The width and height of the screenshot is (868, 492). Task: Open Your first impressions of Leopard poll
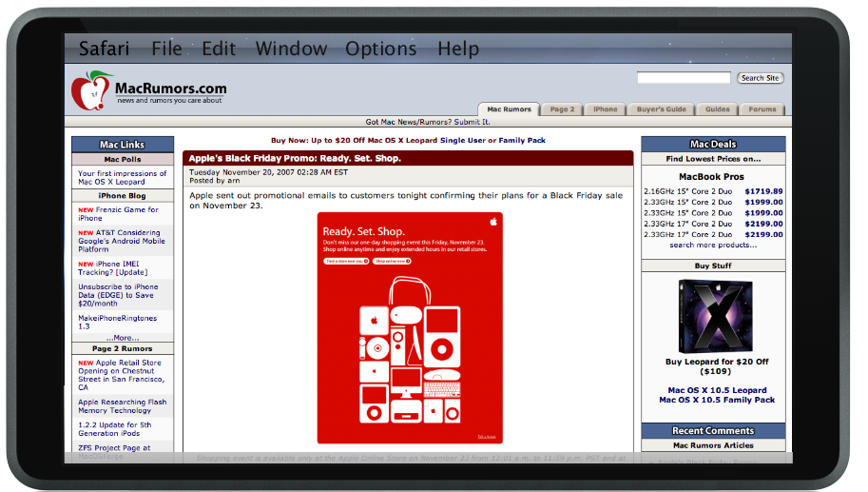122,177
